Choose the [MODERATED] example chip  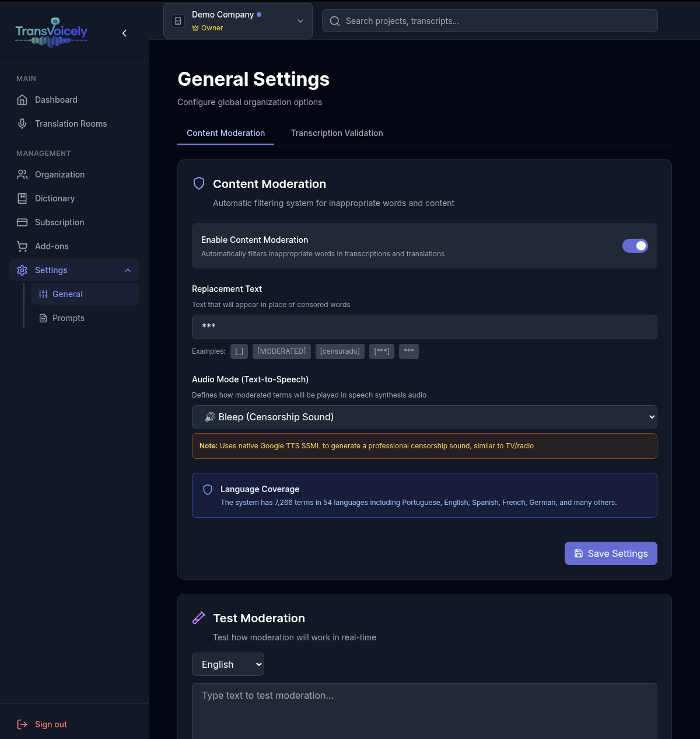tap(281, 351)
